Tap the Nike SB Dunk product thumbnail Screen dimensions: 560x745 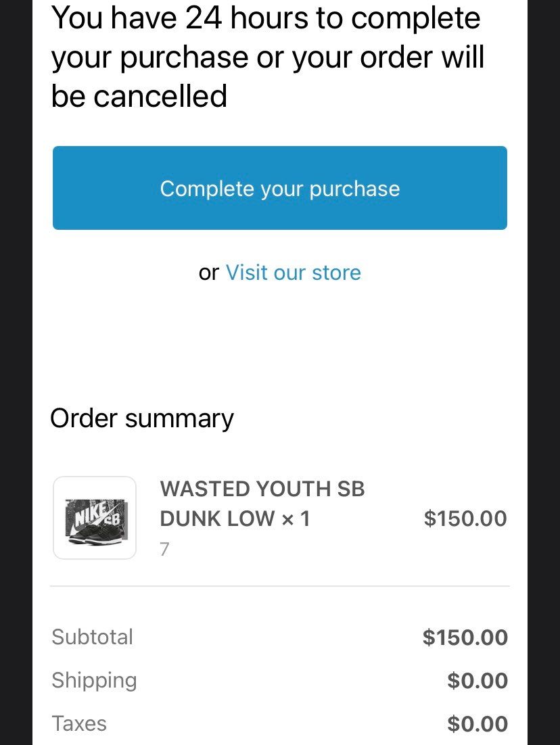tap(95, 518)
